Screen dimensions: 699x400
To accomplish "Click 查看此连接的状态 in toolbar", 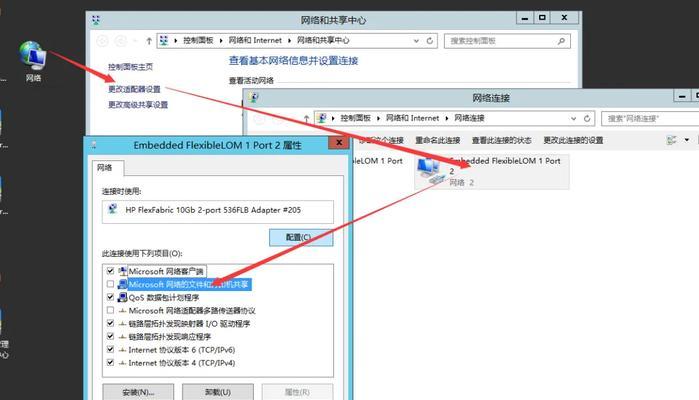I will pos(502,140).
